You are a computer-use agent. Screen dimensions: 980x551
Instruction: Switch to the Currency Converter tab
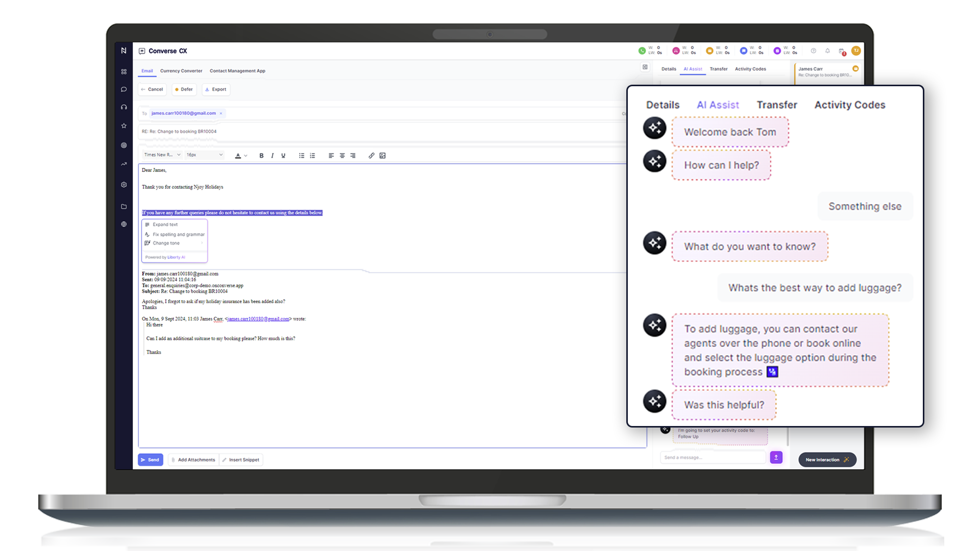181,71
